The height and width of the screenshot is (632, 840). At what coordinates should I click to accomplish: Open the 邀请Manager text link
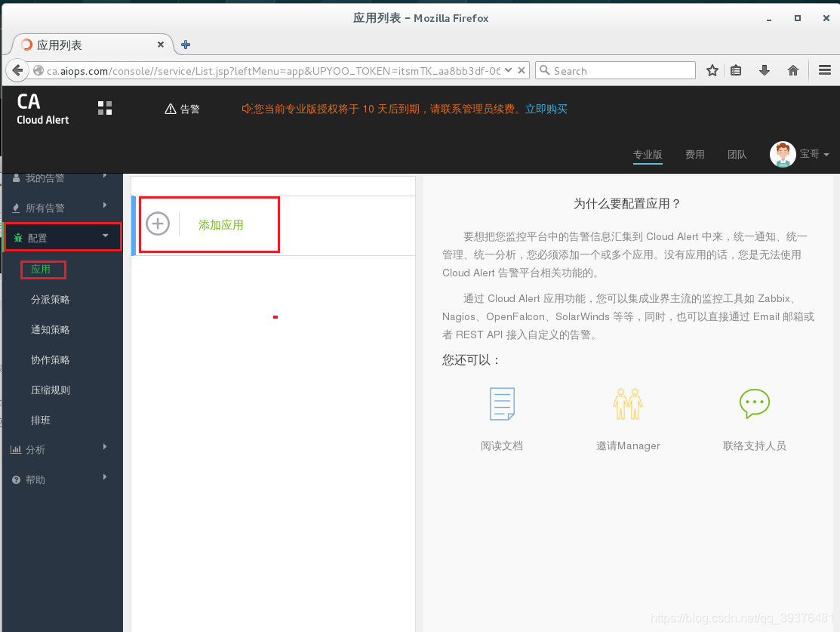coord(628,445)
